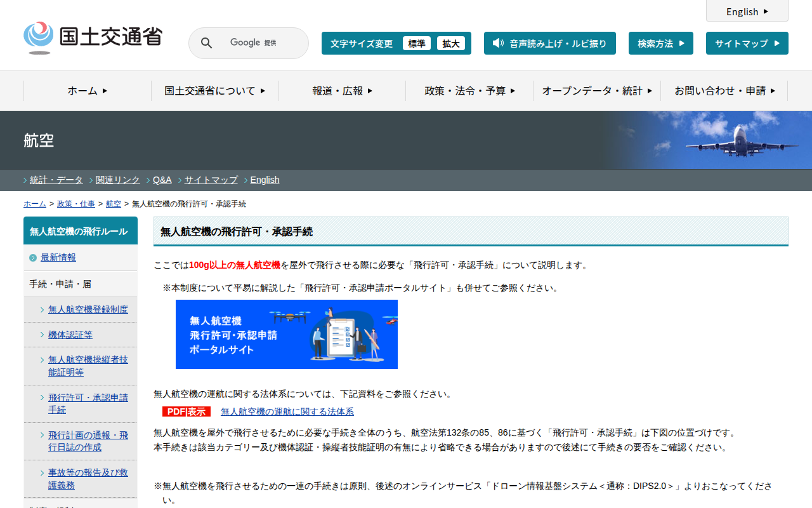Screen dimensions: 812x508
Task: Click the portal site banner image
Action: [287, 334]
